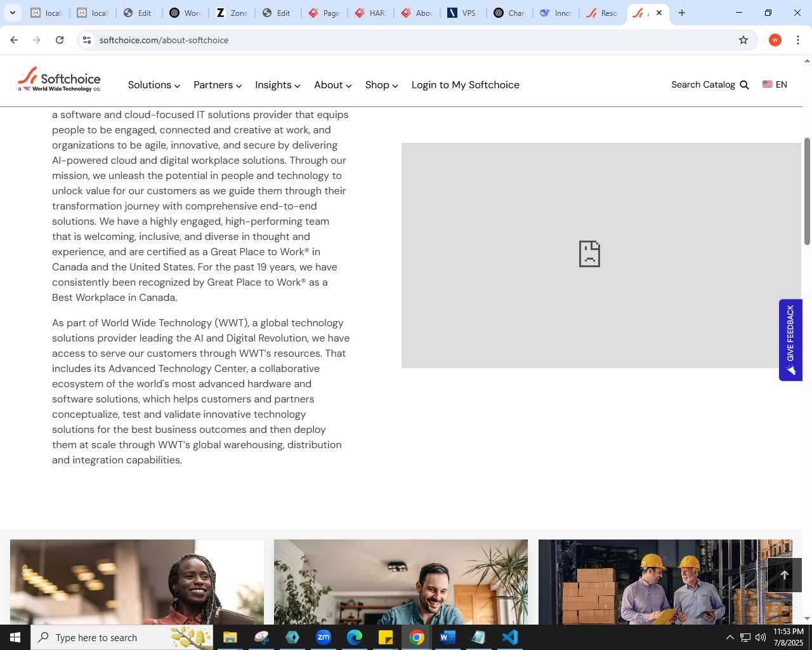The image size is (812, 650).
Task: Reload the page with refresh icon
Action: [x=60, y=40]
